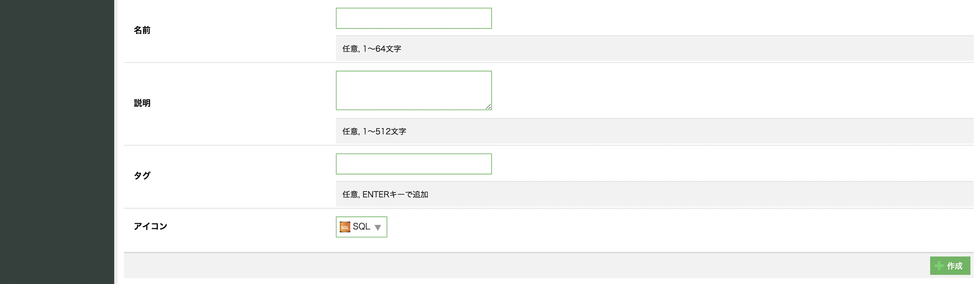Click the hint text 任意, 1〜512文字
The width and height of the screenshot is (980, 284).
[374, 131]
